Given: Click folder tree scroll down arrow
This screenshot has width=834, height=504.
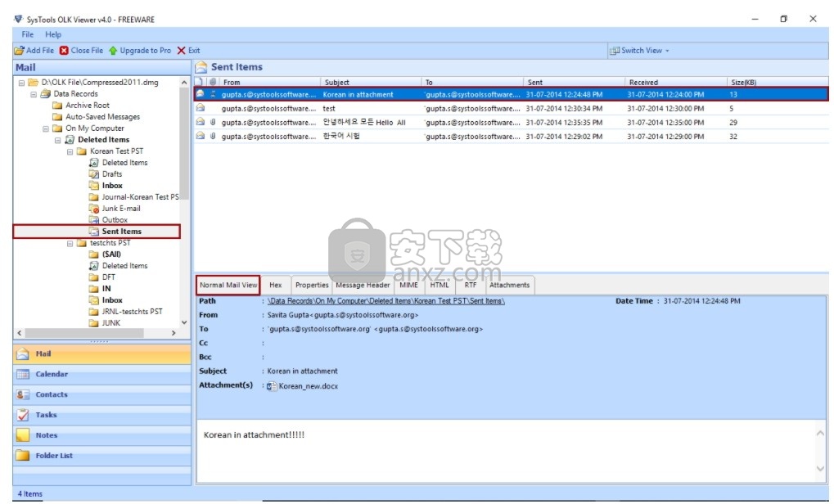Looking at the screenshot, I should (184, 322).
